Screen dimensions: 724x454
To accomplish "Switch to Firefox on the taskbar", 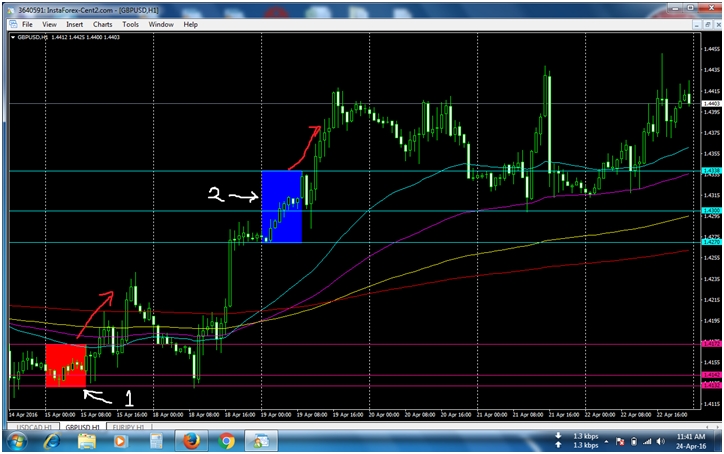I will tap(191, 441).
